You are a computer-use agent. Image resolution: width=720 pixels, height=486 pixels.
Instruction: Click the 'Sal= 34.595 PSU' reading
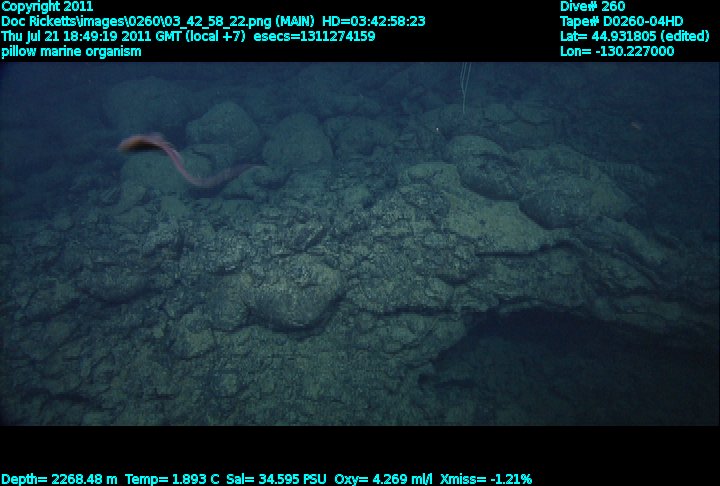276,479
